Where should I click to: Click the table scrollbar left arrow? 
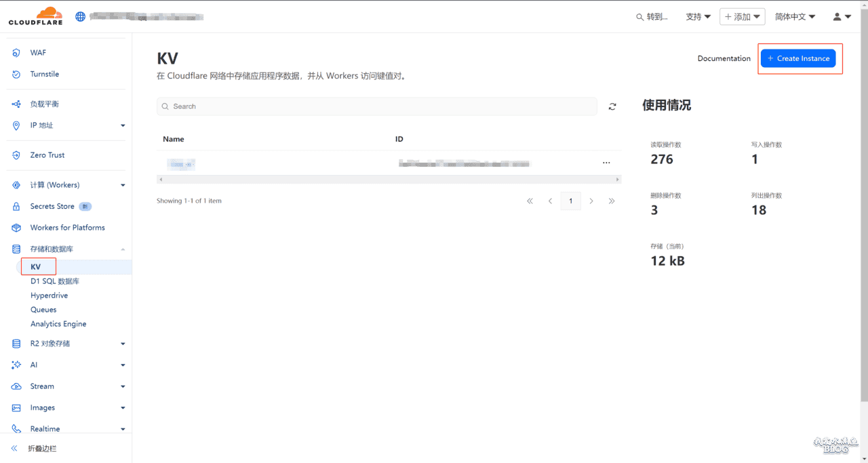point(160,180)
